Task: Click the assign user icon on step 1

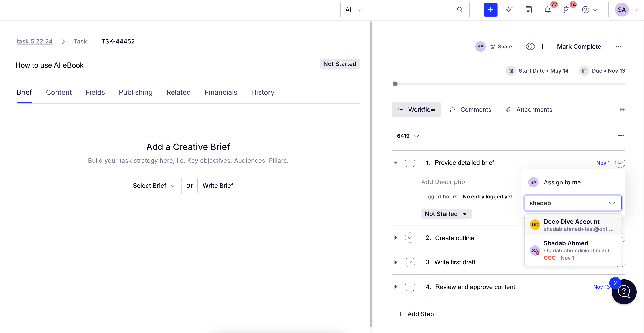Action: pyautogui.click(x=620, y=163)
